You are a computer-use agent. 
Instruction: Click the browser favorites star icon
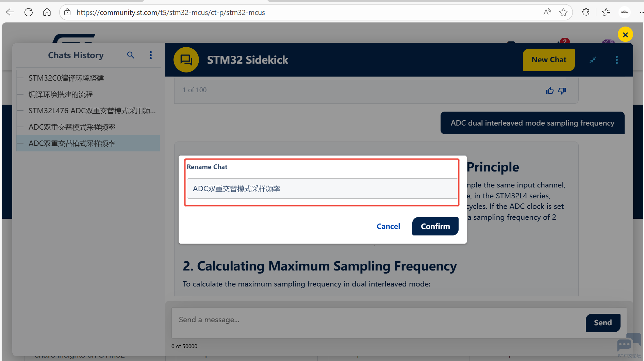tap(563, 13)
